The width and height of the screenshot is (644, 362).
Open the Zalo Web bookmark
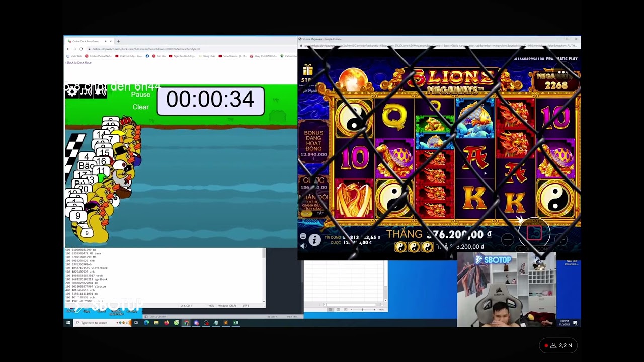point(74,56)
